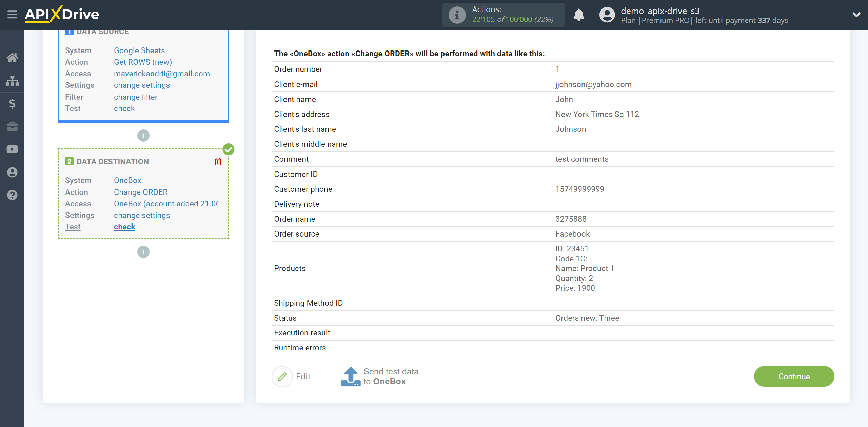Viewport: 868px width, 427px height.
Task: Open briefcase icon in sidebar
Action: tap(12, 126)
